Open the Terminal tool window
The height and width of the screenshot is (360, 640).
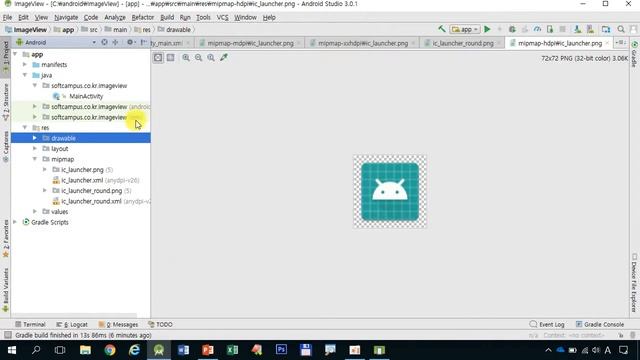30,324
